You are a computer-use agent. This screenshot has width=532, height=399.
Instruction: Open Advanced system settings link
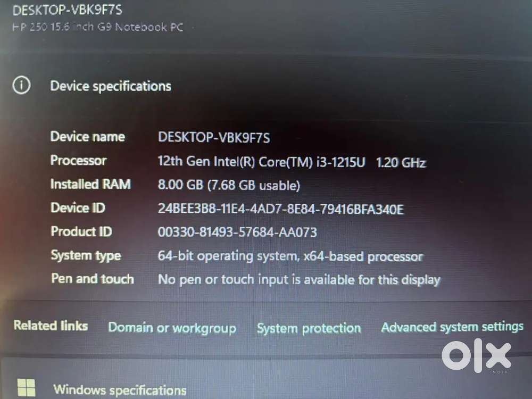[x=452, y=327]
